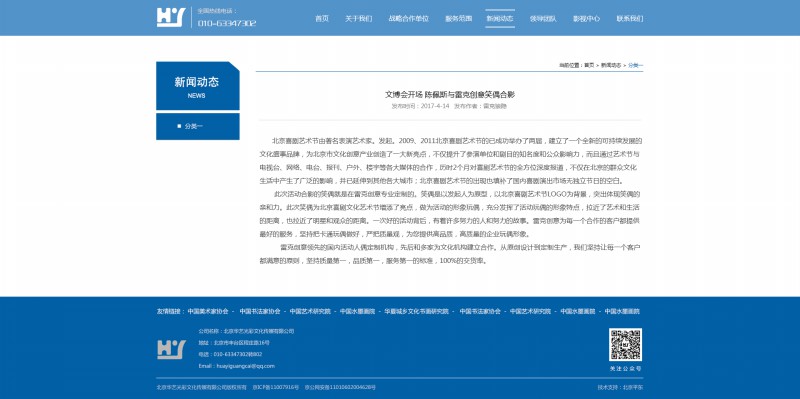Open 服务范围 in the navigation bar
Screen dimensions: 800x399
coord(459,18)
